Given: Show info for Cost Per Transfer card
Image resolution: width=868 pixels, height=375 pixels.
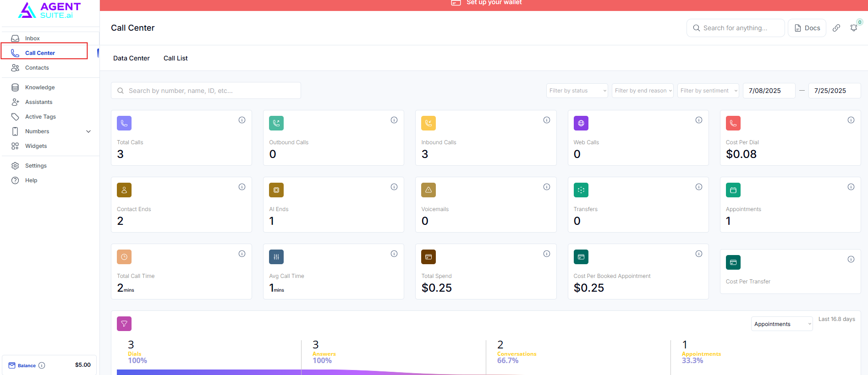Looking at the screenshot, I should 851,259.
